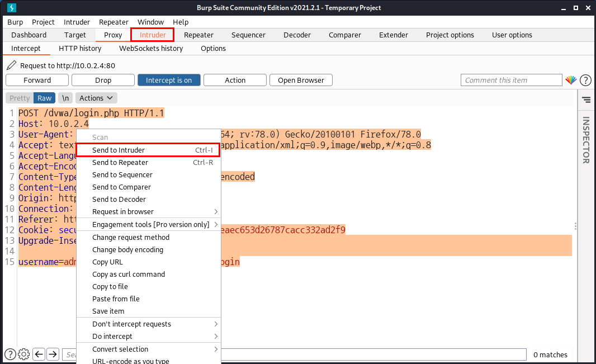Open the Actions dropdown
Viewport: 596px width, 364px height.
(96, 98)
